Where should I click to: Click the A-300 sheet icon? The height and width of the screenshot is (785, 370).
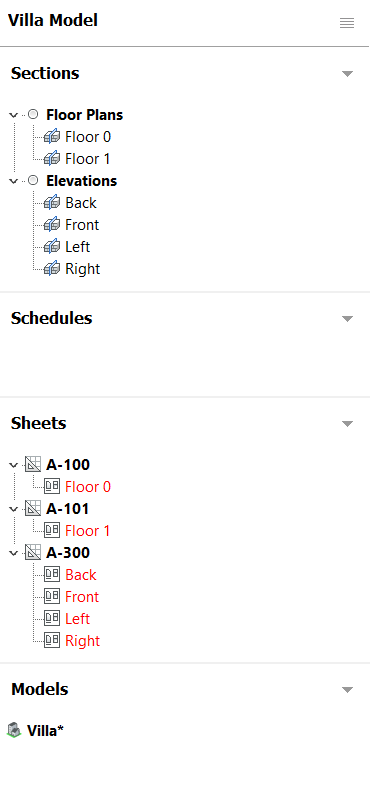tap(33, 553)
